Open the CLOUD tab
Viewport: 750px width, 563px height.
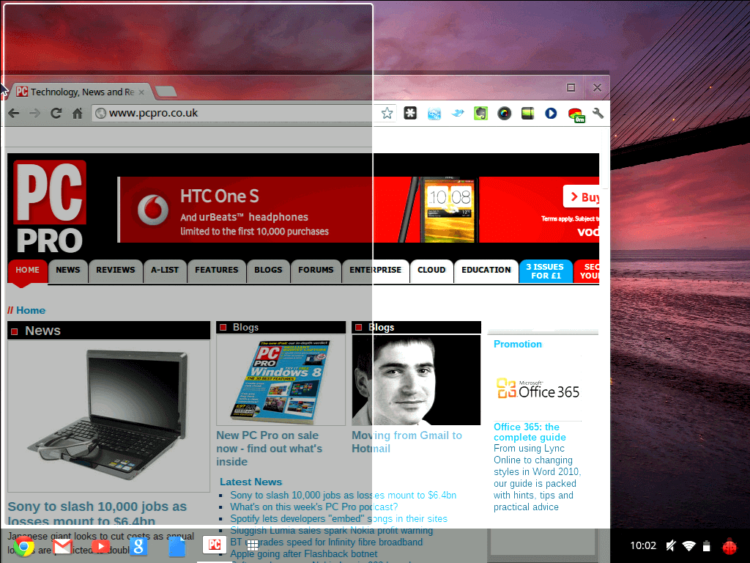pos(431,270)
